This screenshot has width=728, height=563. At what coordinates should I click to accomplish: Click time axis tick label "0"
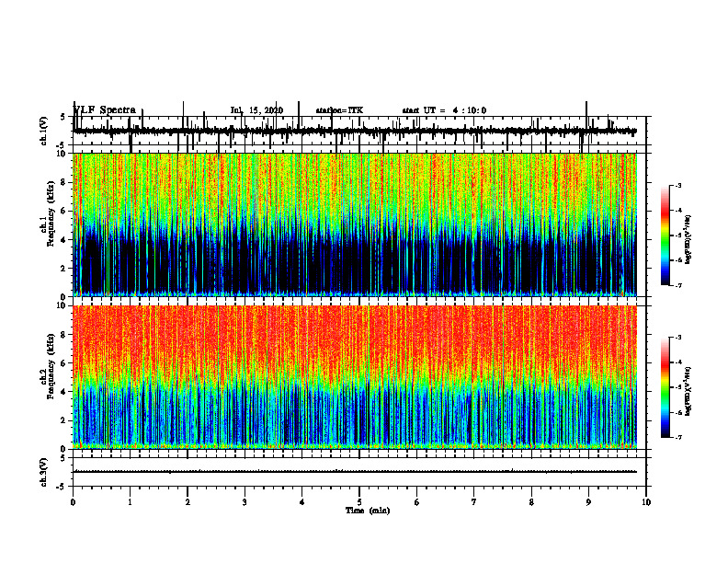click(x=73, y=502)
